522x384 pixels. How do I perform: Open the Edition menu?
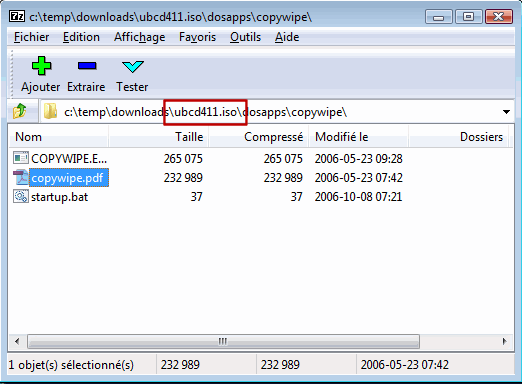point(81,37)
